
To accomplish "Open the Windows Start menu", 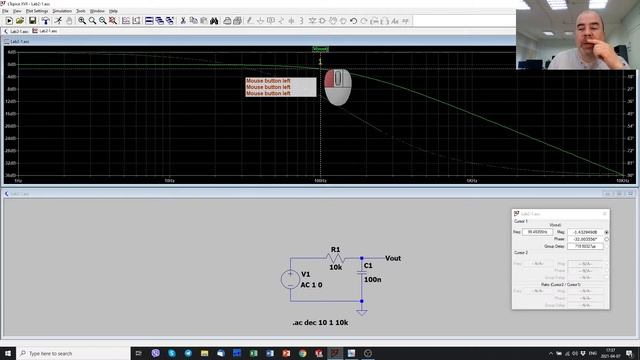I will [x=8, y=353].
